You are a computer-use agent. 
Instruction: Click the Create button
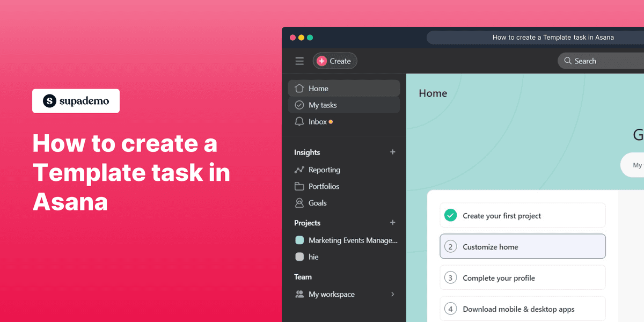point(335,61)
